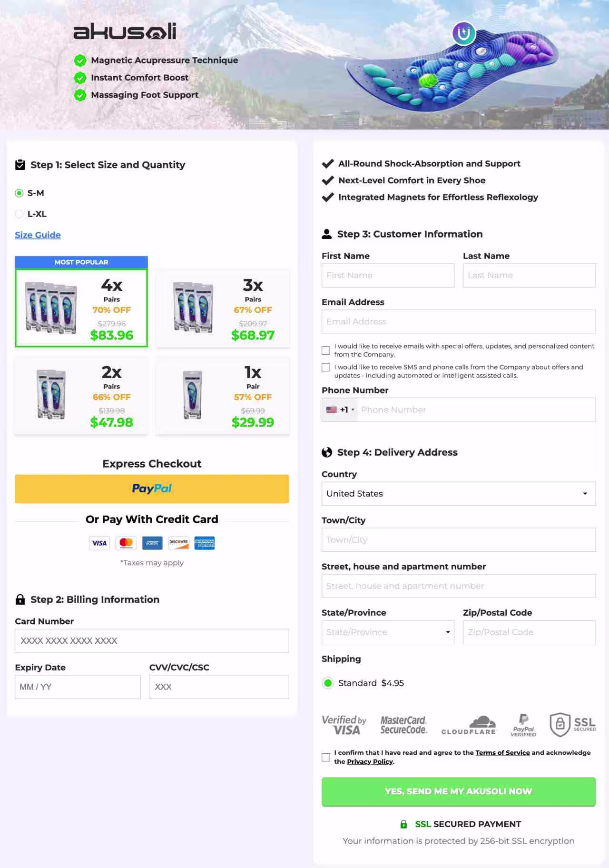The width and height of the screenshot is (609, 868).
Task: Click checkmark beside Next-Level Comfort
Action: [x=328, y=180]
